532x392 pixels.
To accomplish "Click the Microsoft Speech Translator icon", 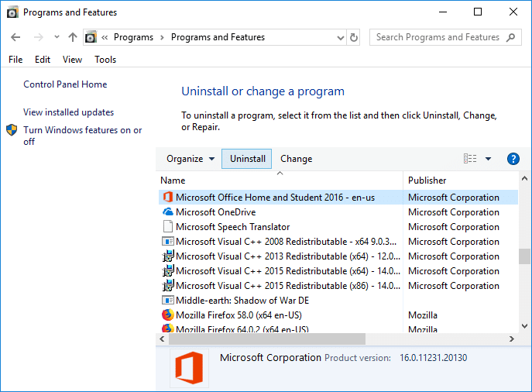I will coord(167,227).
